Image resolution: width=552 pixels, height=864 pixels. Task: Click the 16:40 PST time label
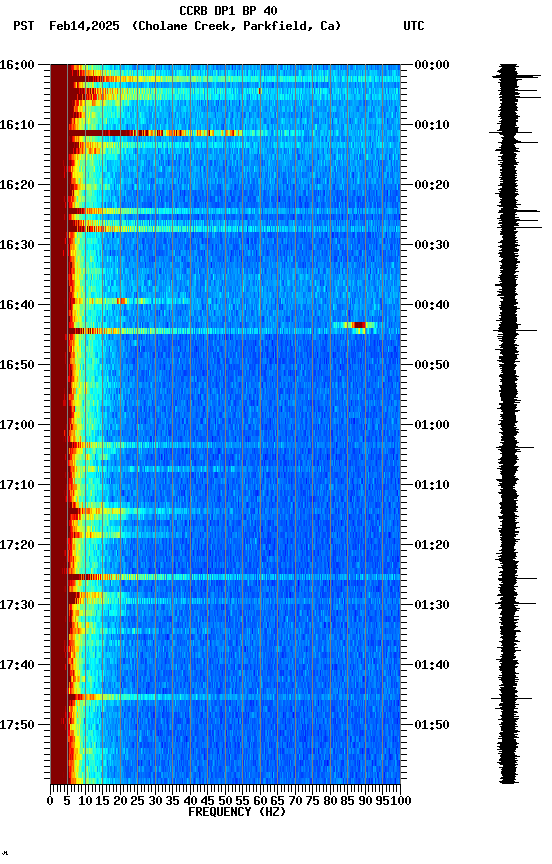pos(17,305)
